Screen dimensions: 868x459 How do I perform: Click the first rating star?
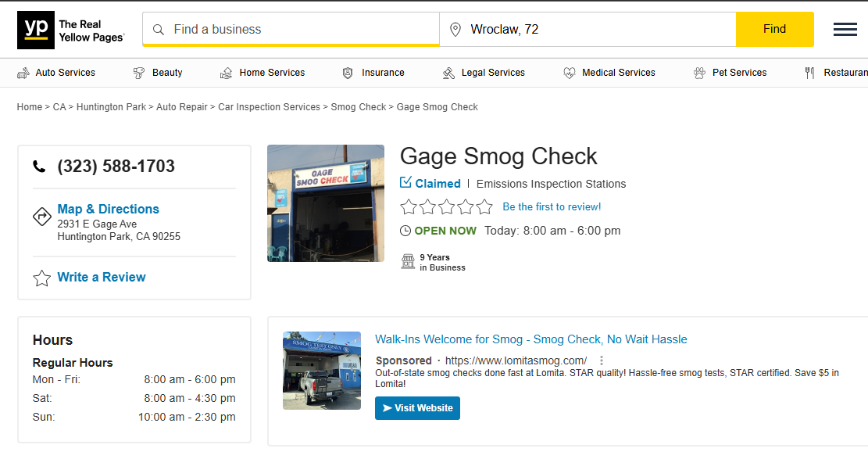(x=409, y=206)
